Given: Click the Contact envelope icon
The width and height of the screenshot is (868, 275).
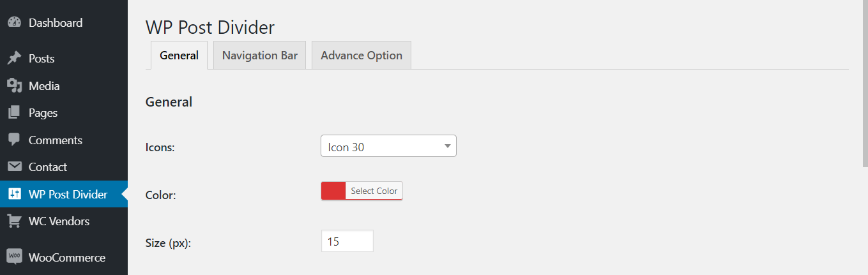Looking at the screenshot, I should [x=15, y=167].
